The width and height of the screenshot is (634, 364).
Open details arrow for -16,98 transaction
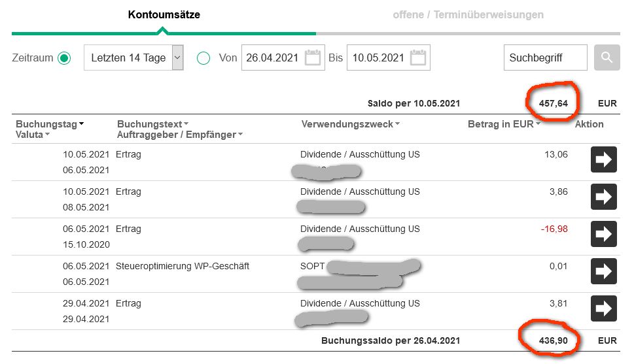click(604, 234)
